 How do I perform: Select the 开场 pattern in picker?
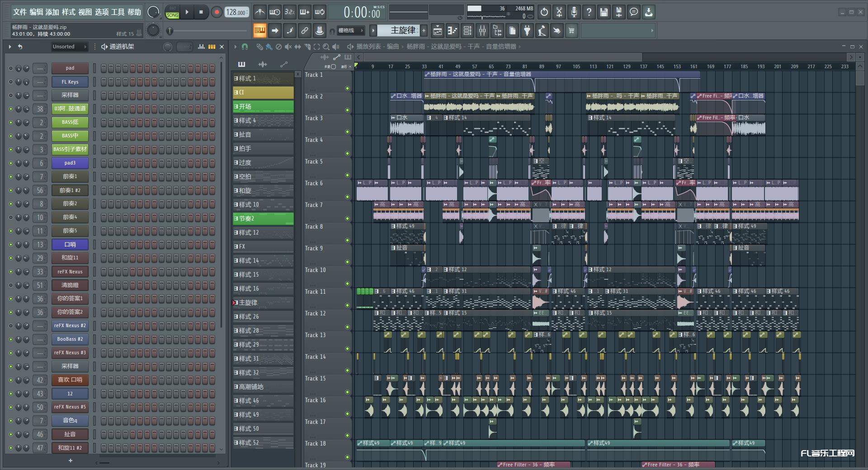(263, 107)
